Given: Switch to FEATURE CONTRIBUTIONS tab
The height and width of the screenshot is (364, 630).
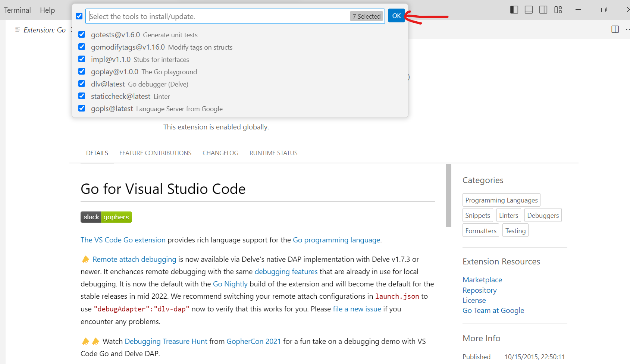Looking at the screenshot, I should point(155,153).
